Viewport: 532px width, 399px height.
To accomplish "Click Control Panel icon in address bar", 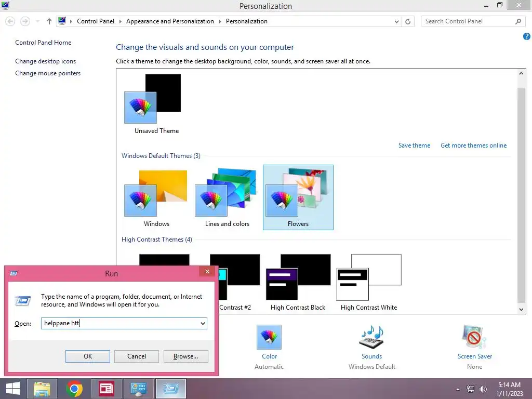I will (x=62, y=21).
